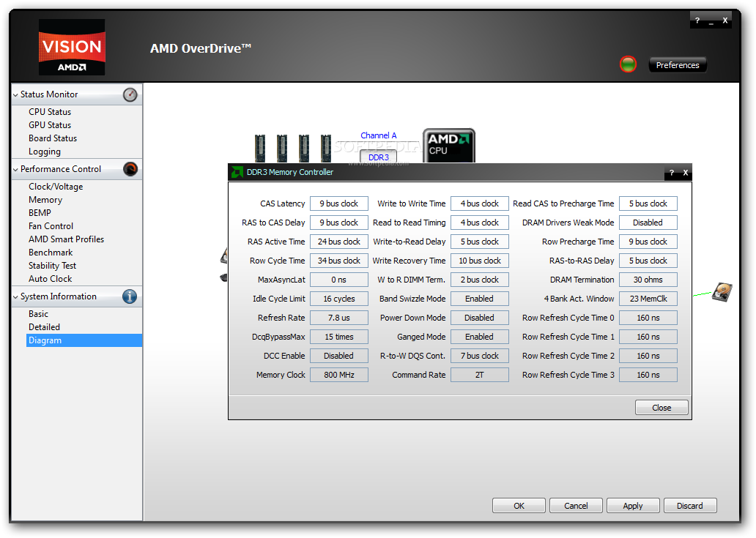Close the DDR3 Memory Controller dialog with X
This screenshot has width=756, height=538.
click(x=685, y=173)
